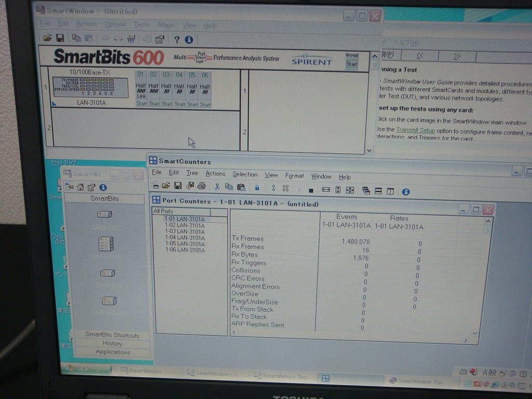This screenshot has width=532, height=399.
Task: Click the blue info icon in SmartCounters toolbar
Action: (x=406, y=192)
